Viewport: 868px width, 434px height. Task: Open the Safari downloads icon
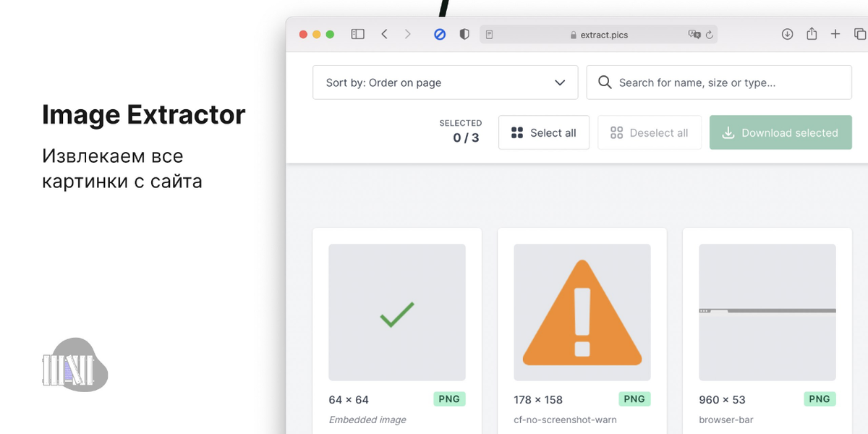coord(788,34)
